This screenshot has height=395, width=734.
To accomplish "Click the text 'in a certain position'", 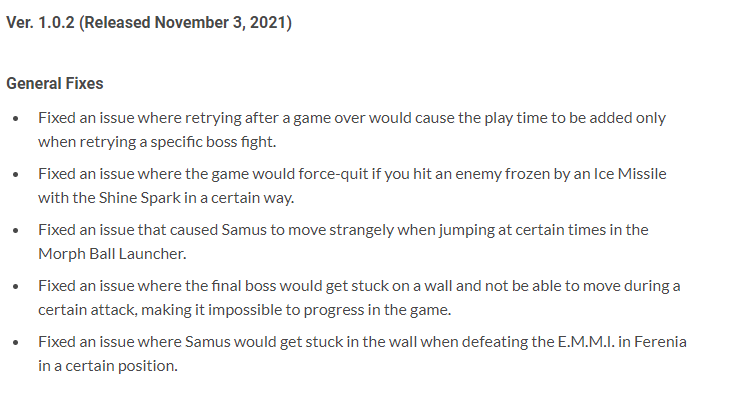I will [108, 366].
